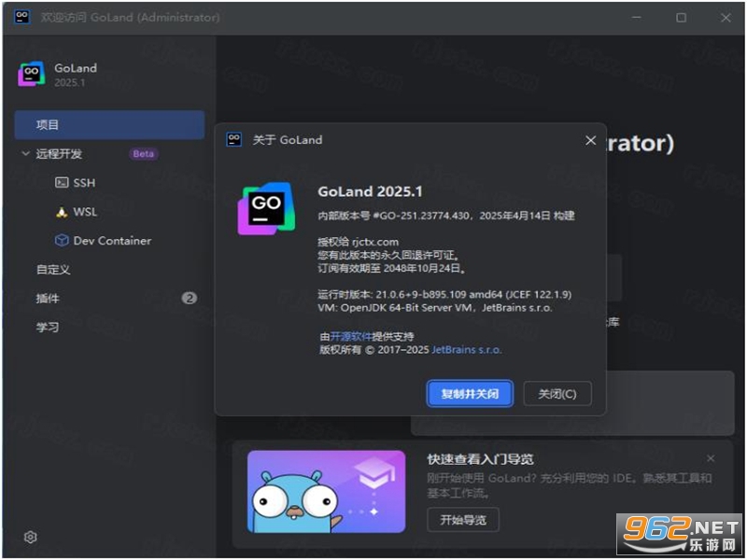747x560 pixels.
Task: Click the plugins update badge 2
Action: click(x=190, y=299)
